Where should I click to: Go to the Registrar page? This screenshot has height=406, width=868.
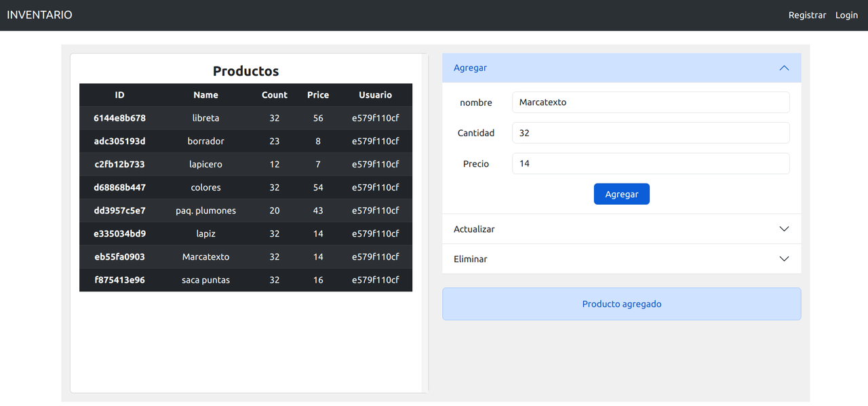(807, 15)
